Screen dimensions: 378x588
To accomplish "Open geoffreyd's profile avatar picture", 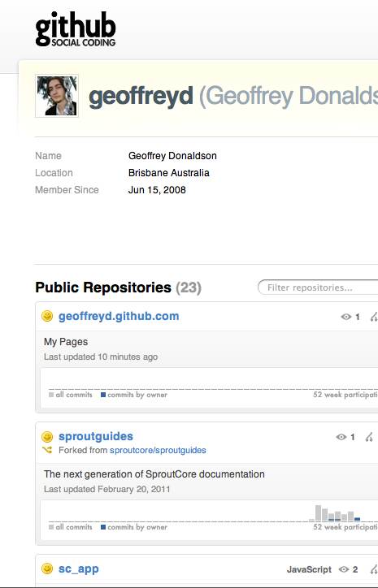I will click(x=57, y=96).
